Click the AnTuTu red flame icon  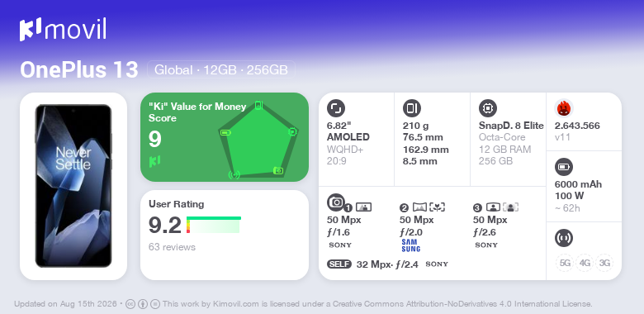click(564, 108)
